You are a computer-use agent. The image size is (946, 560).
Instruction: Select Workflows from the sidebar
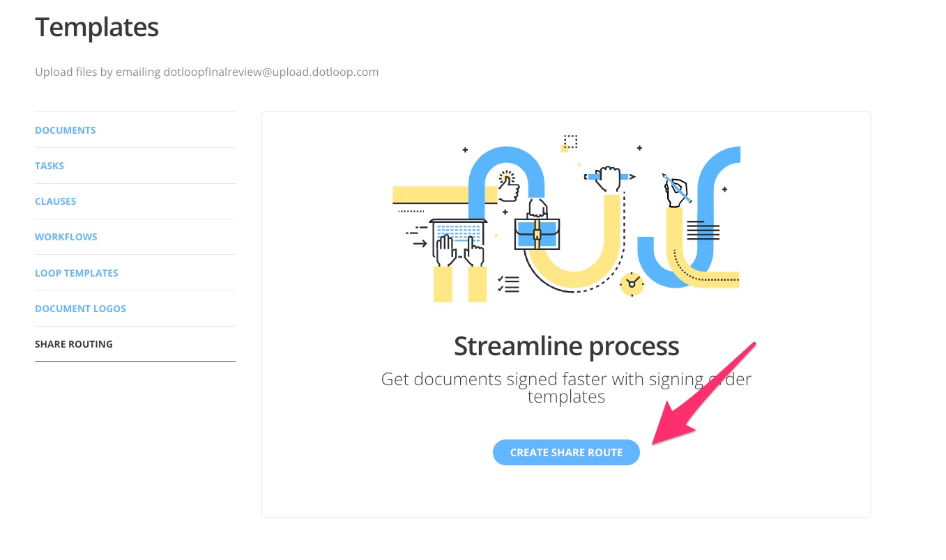click(66, 237)
